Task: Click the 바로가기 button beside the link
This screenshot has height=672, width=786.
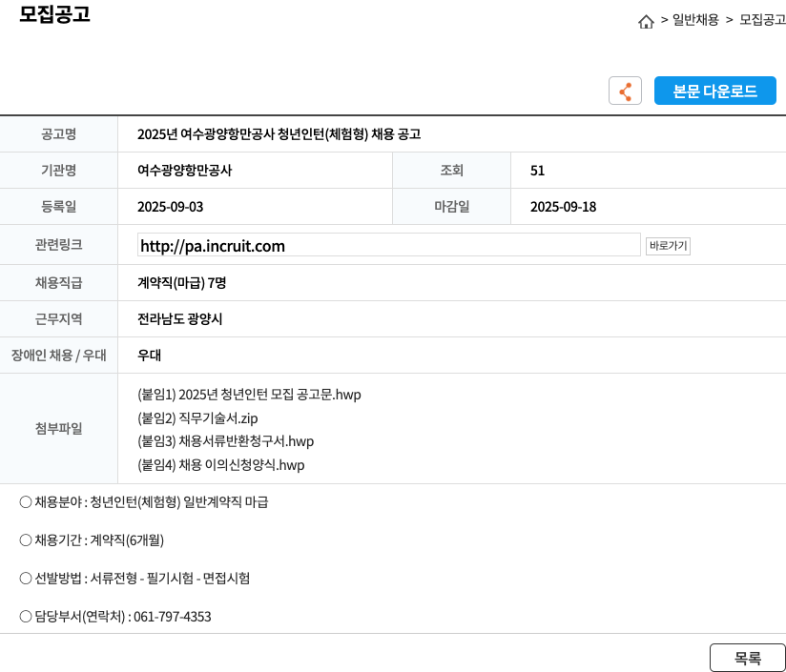Action: pos(668,246)
